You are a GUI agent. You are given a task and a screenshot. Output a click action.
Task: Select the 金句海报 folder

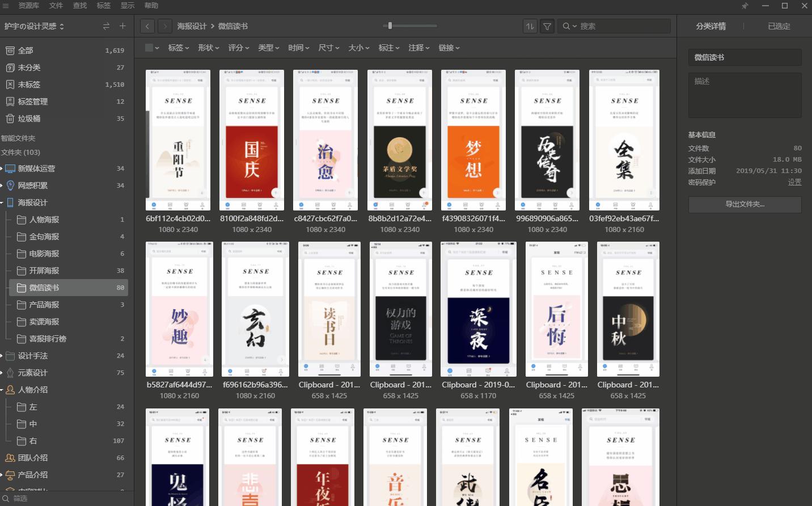69,237
